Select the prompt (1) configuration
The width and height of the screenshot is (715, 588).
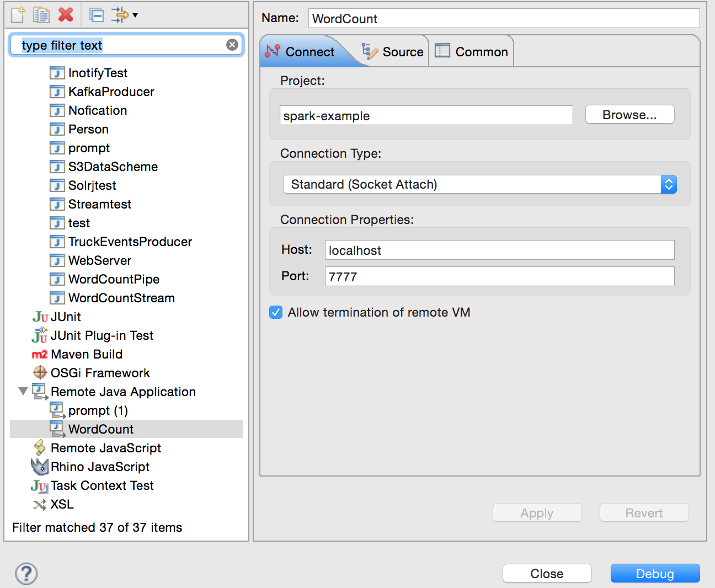(98, 410)
